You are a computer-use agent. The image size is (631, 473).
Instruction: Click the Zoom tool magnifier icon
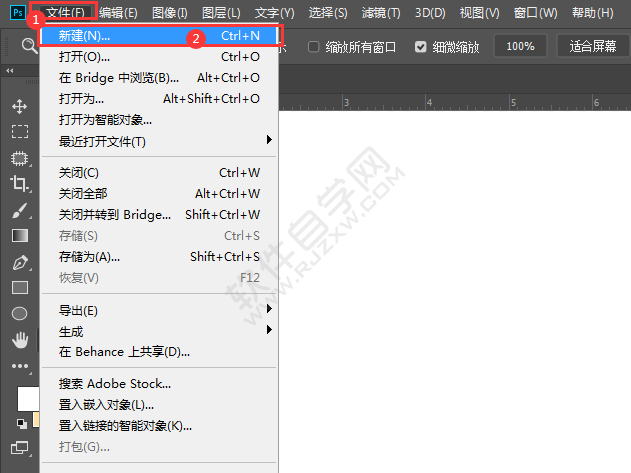pos(29,46)
